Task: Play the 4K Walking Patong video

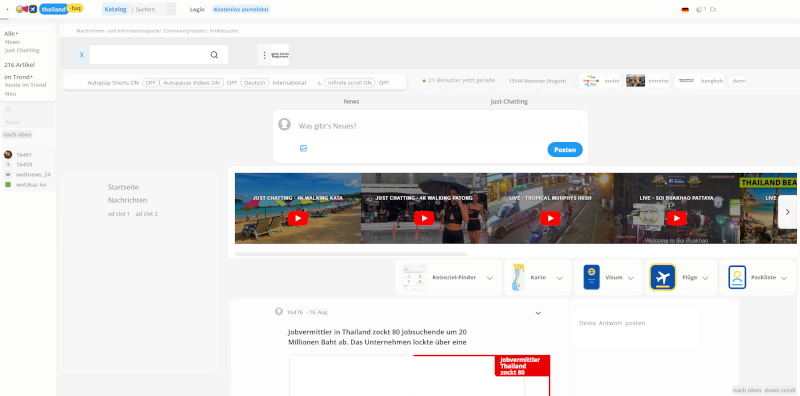Action: (423, 218)
